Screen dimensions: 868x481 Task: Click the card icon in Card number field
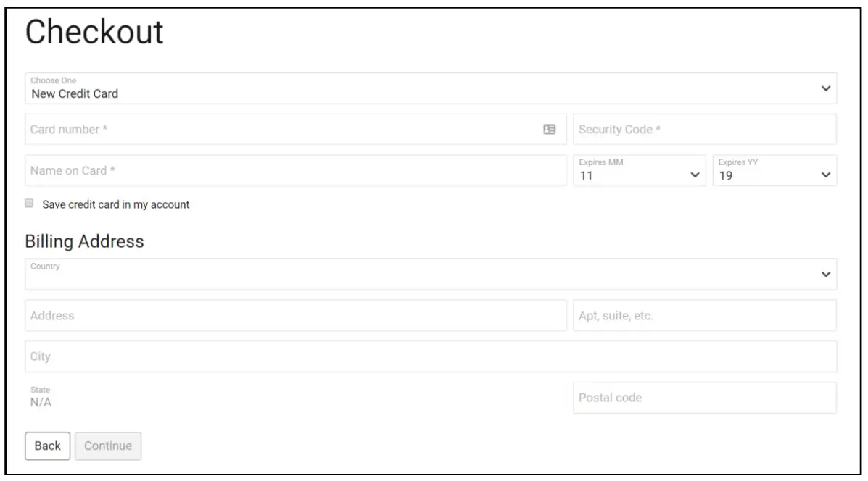(549, 130)
